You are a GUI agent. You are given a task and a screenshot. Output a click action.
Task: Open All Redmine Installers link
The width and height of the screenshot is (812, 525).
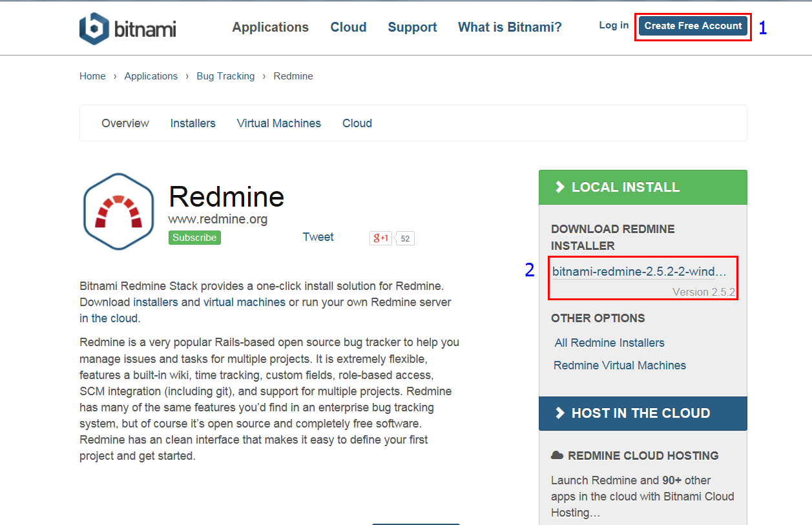[x=610, y=343]
